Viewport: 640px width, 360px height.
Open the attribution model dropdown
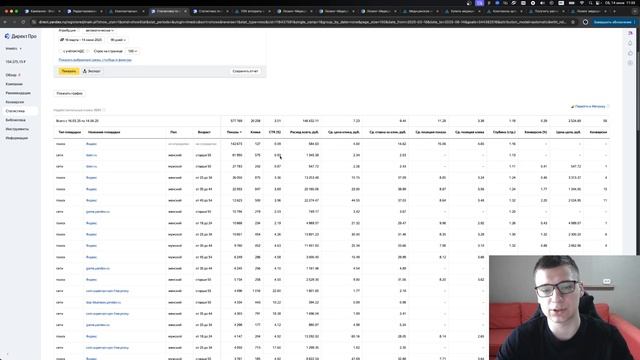point(100,31)
